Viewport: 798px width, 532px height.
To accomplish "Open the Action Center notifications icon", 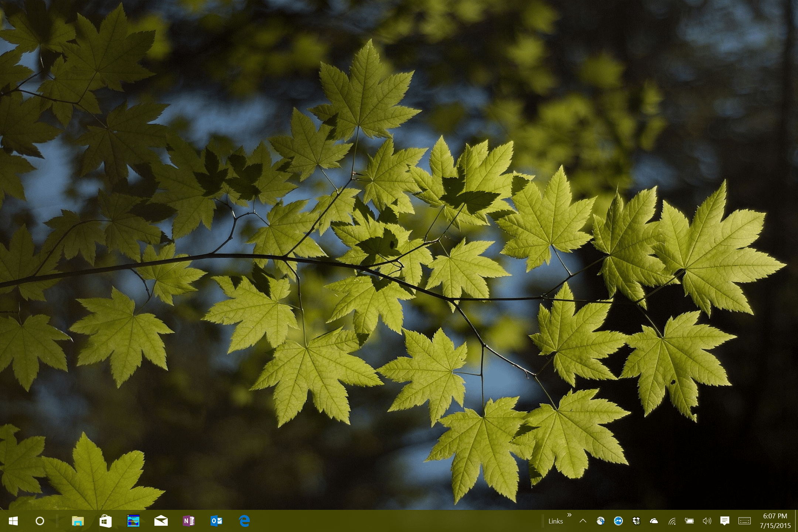I will (725, 521).
